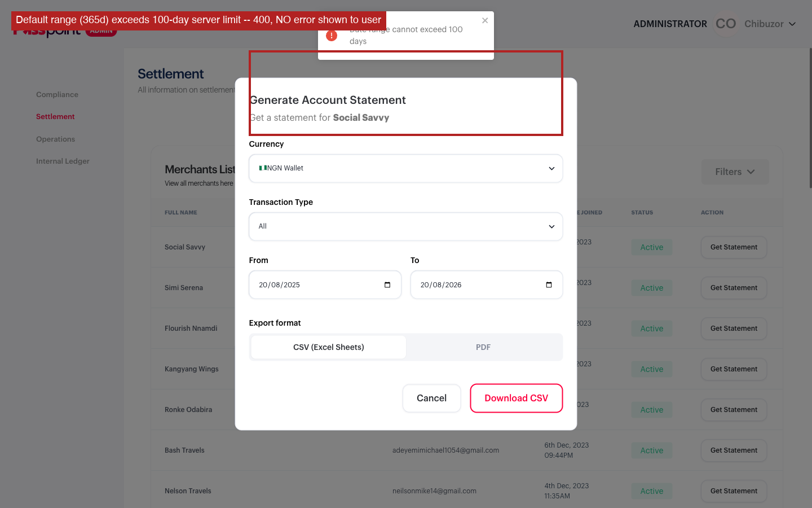812x508 pixels.
Task: Get Statement for Bash Travels
Action: click(x=734, y=450)
